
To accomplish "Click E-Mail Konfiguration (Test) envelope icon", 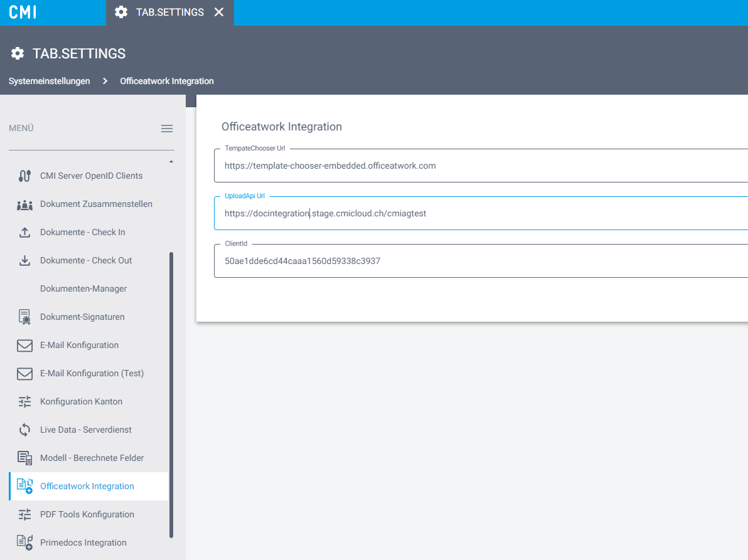I will point(25,374).
